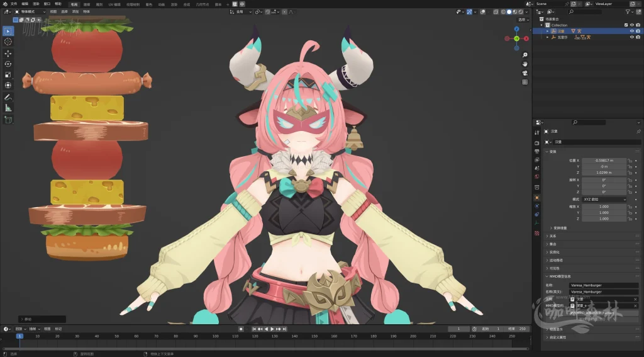Expand the Motion Paths panel

pos(547,260)
